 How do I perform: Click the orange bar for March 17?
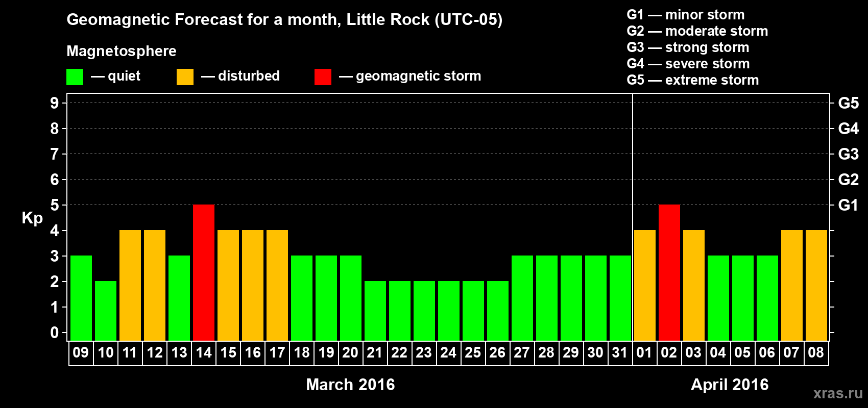[x=277, y=286]
